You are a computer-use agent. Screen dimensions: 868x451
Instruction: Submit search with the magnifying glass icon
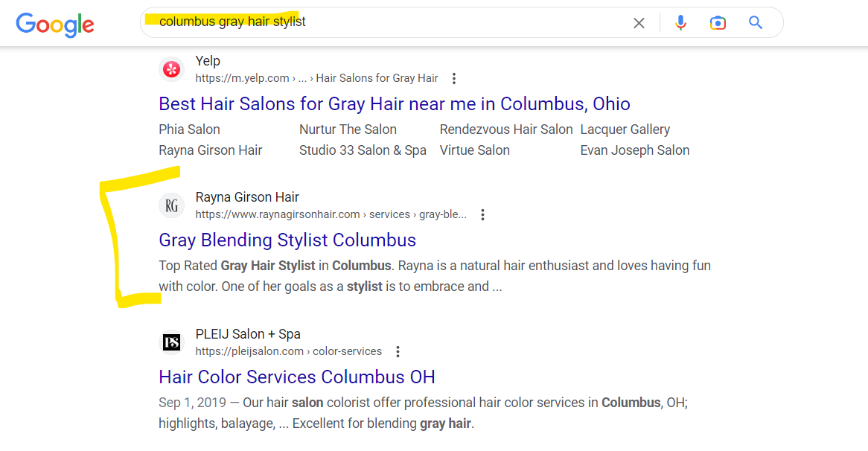[756, 22]
